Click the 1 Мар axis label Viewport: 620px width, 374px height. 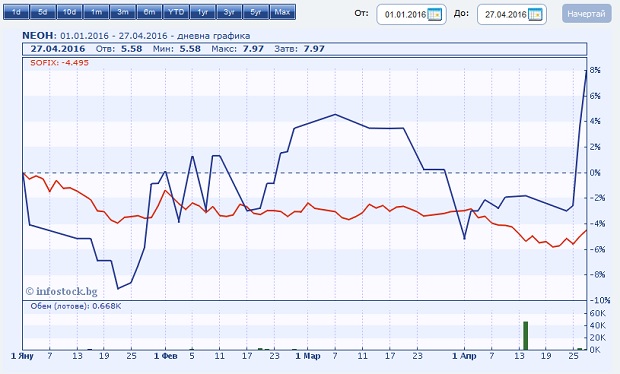[x=308, y=356]
